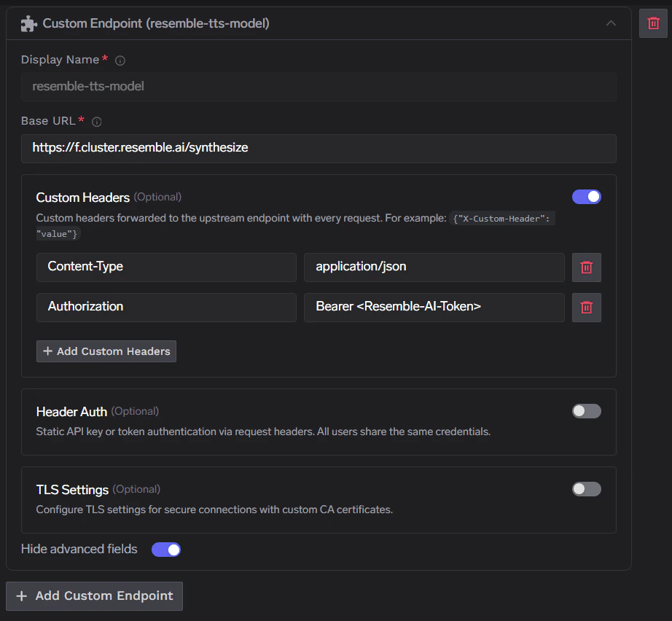Click the Hide advanced fields label
This screenshot has width=672, height=621.
click(79, 549)
